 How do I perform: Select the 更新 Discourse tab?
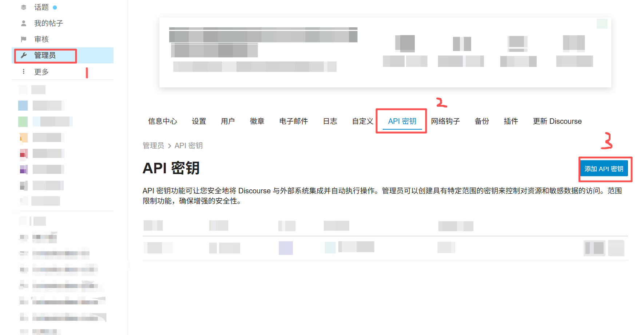[x=557, y=121]
